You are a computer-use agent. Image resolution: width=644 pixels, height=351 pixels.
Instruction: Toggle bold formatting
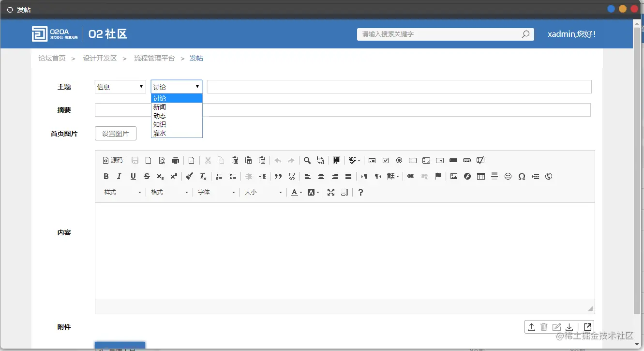[x=106, y=176]
